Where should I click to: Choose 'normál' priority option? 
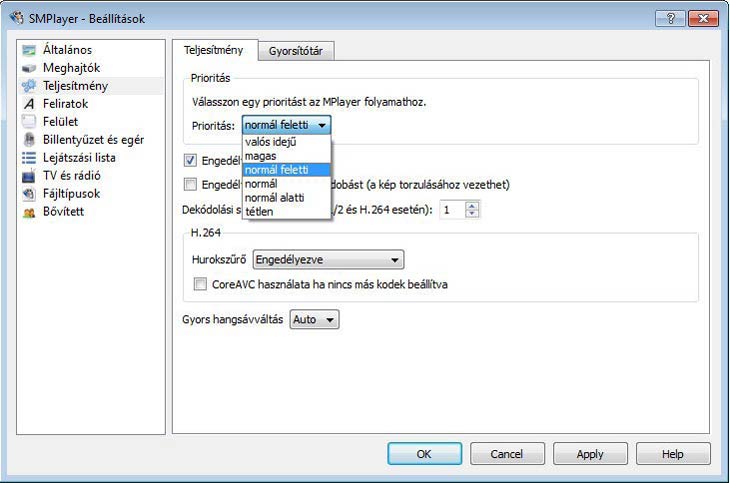coord(287,184)
